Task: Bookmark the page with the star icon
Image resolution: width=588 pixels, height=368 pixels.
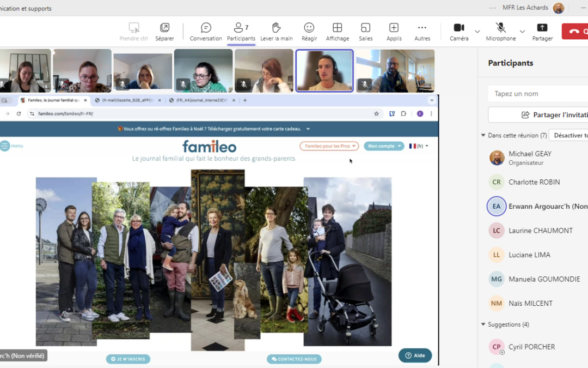Action: coord(377,114)
